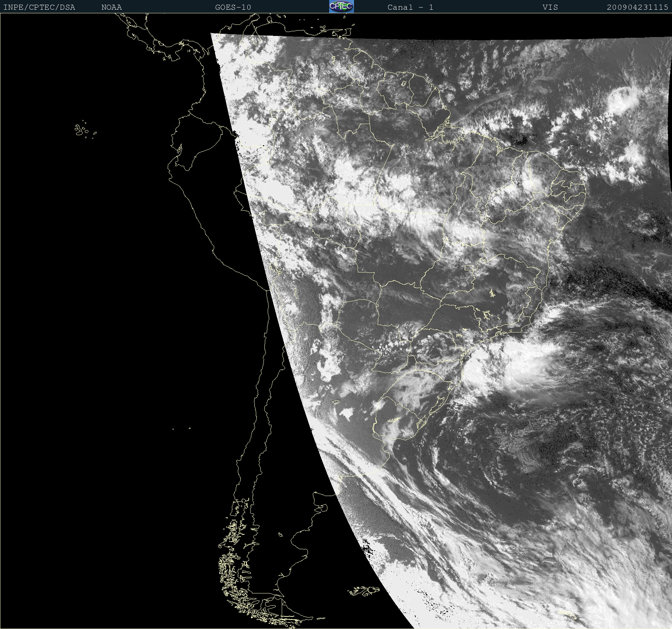Click the VIS label in header
This screenshot has height=629, width=672.
coord(550,7)
